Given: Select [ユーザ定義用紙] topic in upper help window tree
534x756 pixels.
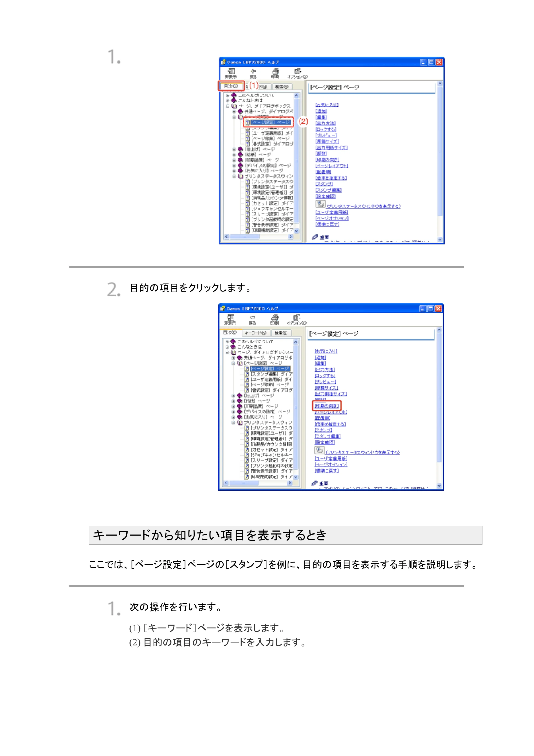Looking at the screenshot, I should point(272,133).
